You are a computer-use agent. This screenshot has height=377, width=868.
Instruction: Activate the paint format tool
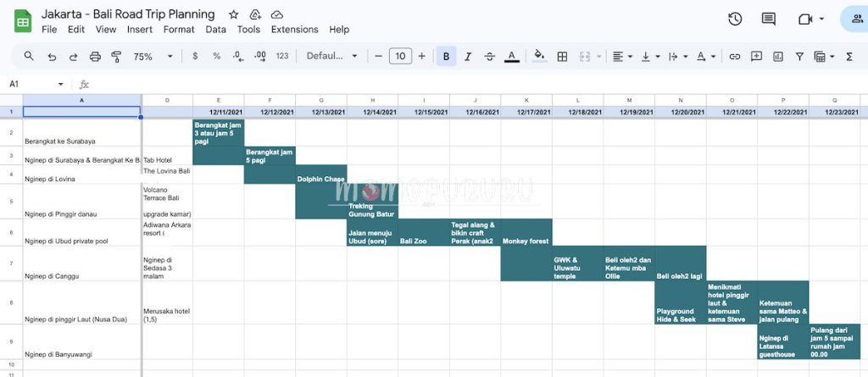[116, 57]
